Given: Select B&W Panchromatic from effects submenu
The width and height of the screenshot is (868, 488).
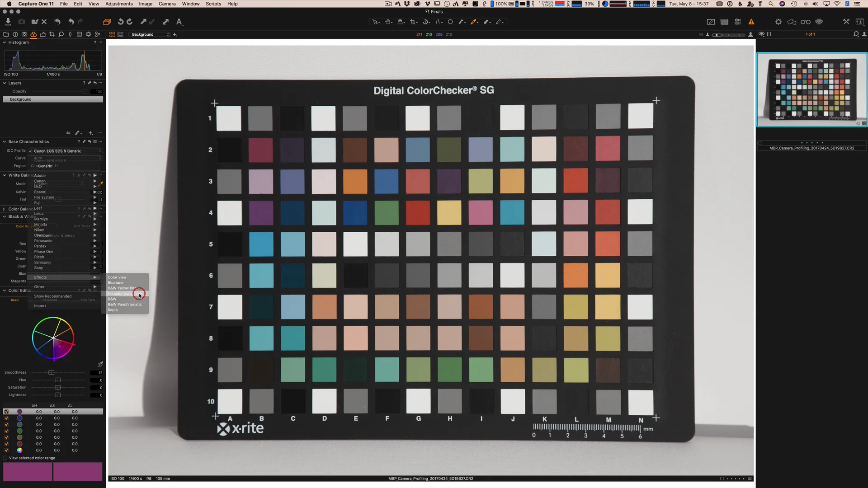Looking at the screenshot, I should [125, 305].
